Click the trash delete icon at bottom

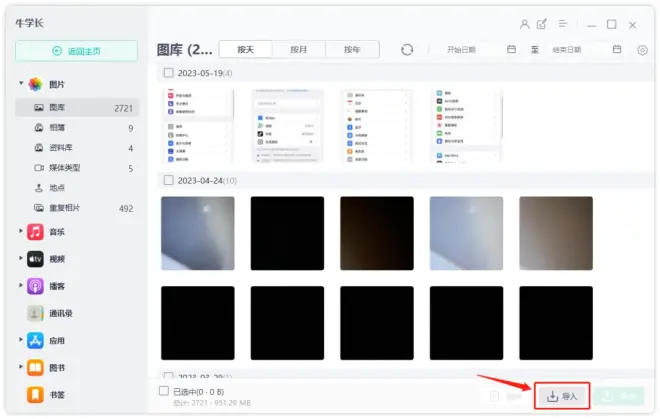tap(495, 396)
